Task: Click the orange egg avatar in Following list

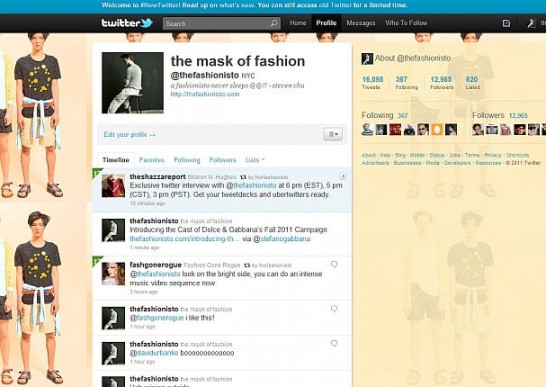Action: [x=437, y=130]
